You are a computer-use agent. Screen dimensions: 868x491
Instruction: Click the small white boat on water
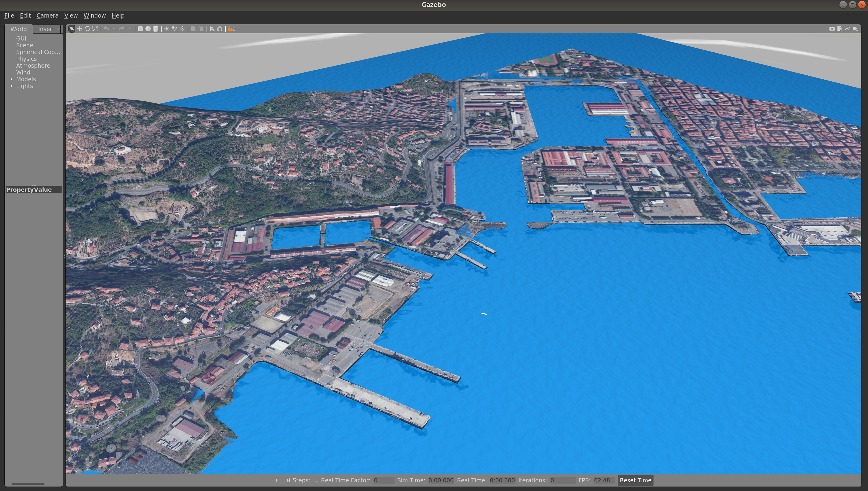pyautogui.click(x=484, y=314)
